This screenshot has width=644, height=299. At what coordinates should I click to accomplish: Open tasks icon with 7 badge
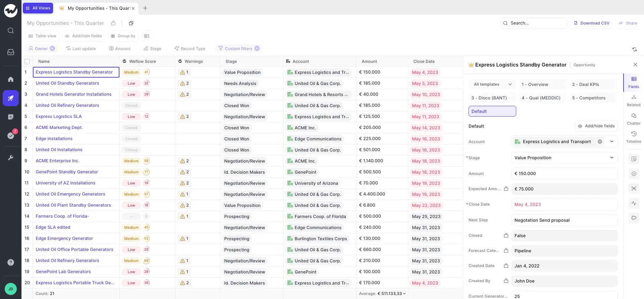pyautogui.click(x=11, y=136)
